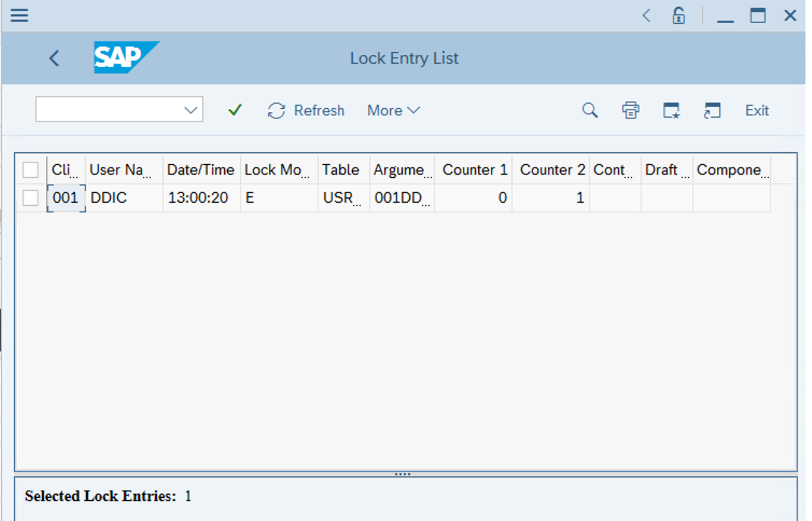Open the hamburger navigation menu

19,15
